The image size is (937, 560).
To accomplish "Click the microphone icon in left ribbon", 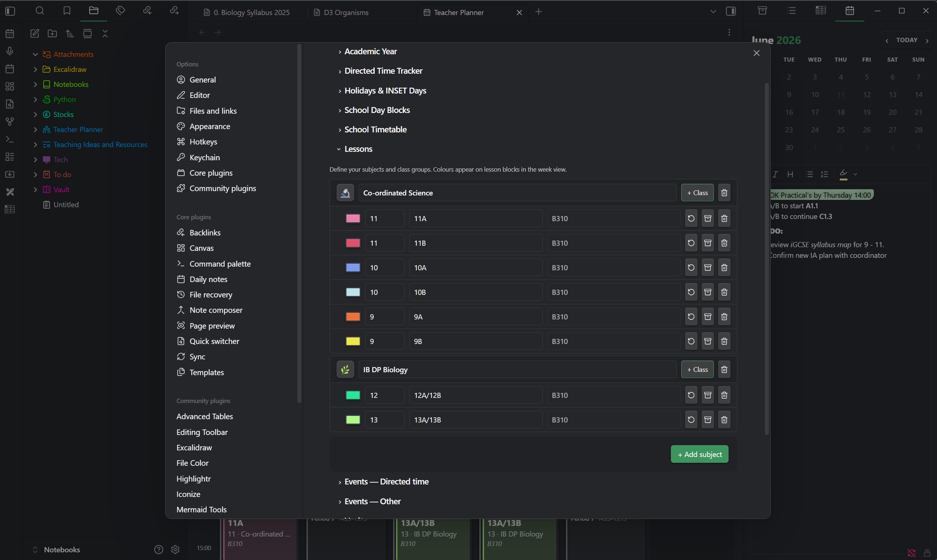I will [10, 51].
